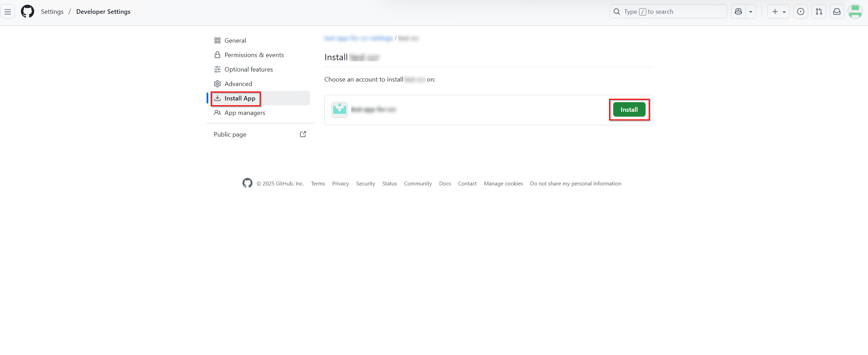
Task: Open the hamburger navigation menu
Action: click(8, 12)
